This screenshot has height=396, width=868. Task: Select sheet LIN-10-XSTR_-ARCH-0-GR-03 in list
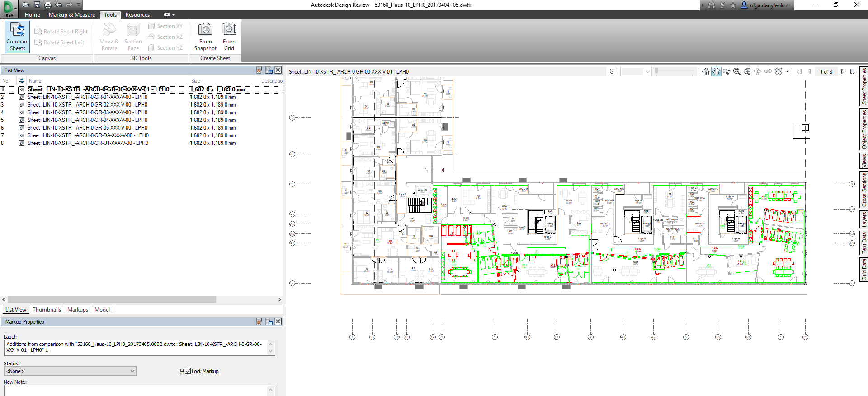point(87,112)
